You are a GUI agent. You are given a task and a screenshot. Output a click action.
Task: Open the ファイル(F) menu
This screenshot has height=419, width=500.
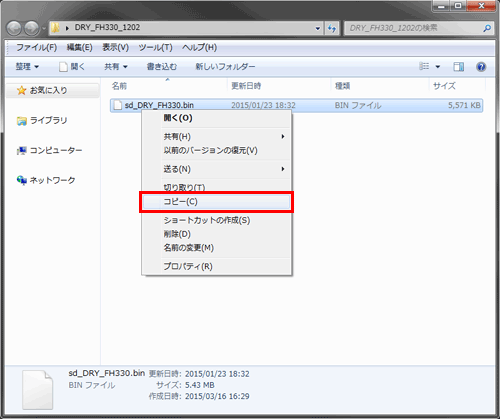(x=36, y=47)
